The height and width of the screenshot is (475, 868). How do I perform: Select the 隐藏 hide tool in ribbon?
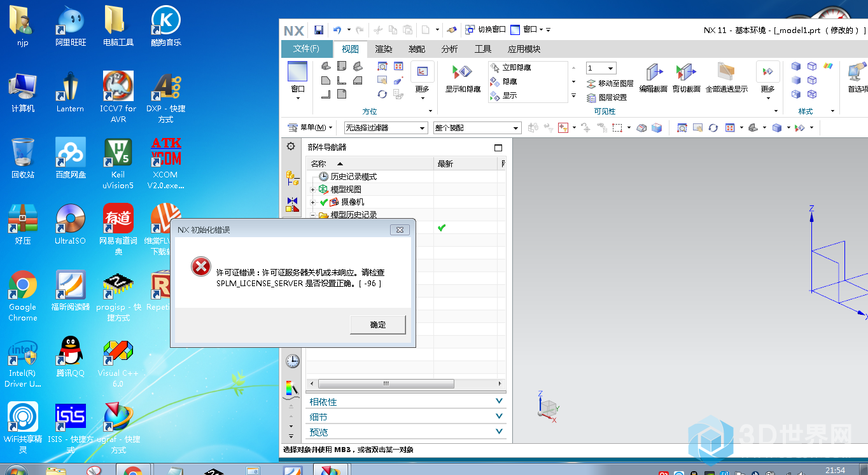(x=503, y=81)
